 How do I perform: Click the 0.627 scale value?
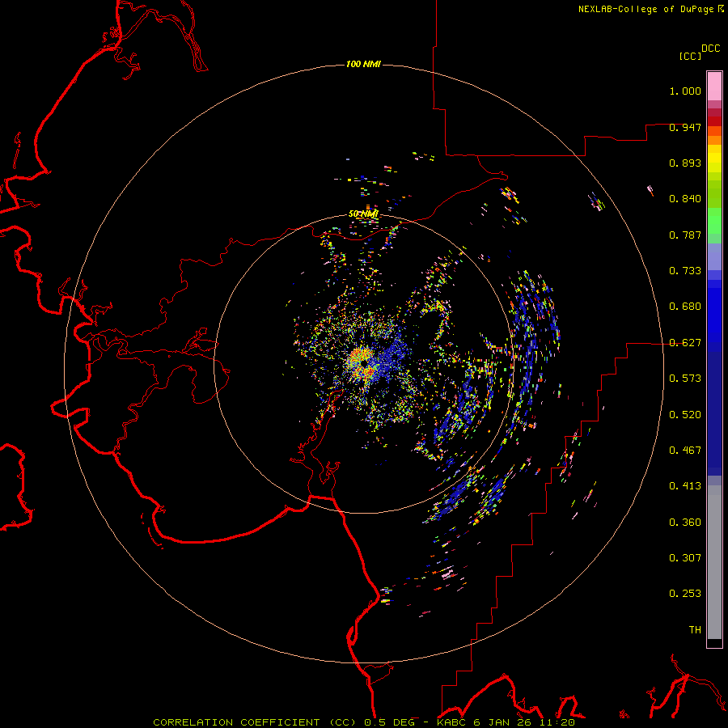point(685,343)
